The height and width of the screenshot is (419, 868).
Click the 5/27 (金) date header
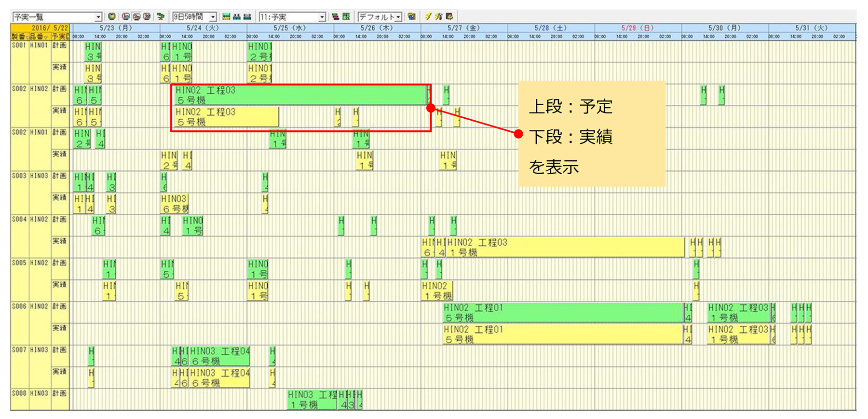464,28
